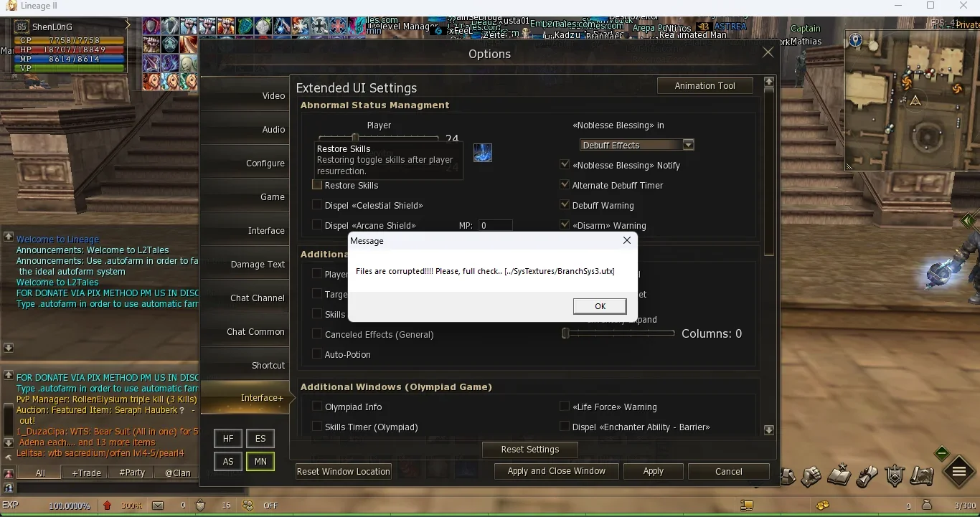Click the Options scrollbar down arrow
The height and width of the screenshot is (517, 980).
(769, 430)
